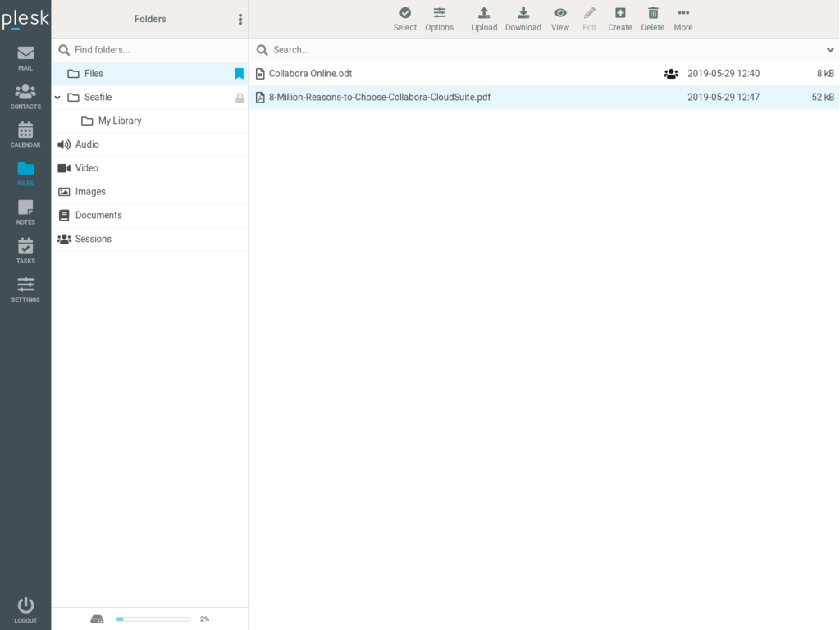Open the Calendar app

point(25,135)
